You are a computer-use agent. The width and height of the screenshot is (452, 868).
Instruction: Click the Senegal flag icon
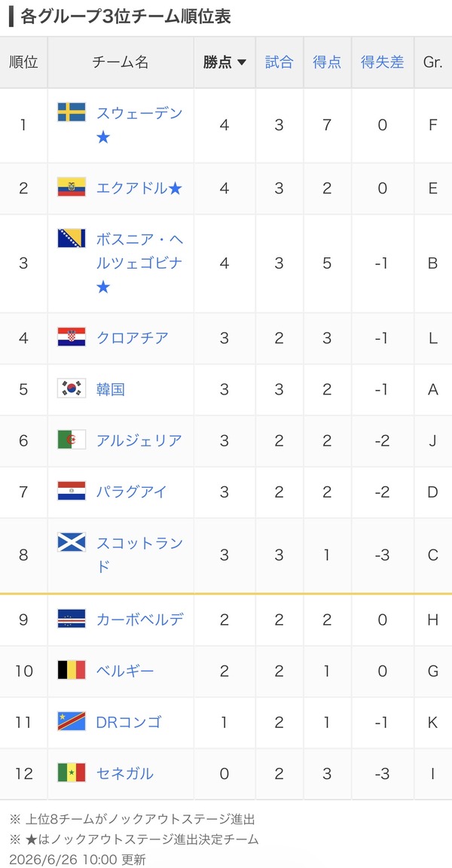coord(72,772)
